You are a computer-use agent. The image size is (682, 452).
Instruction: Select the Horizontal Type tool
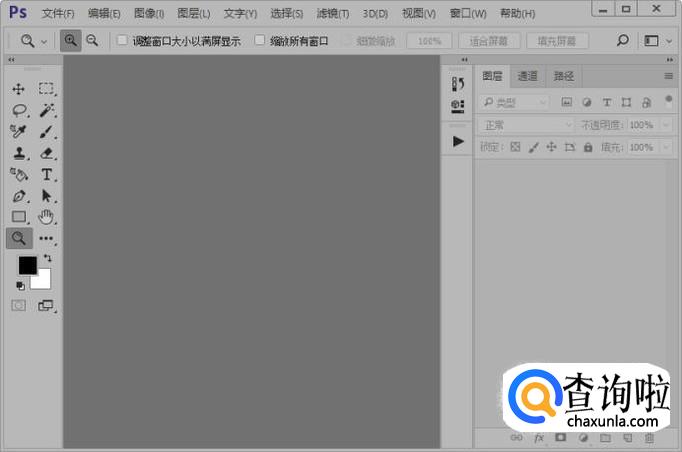(46, 174)
